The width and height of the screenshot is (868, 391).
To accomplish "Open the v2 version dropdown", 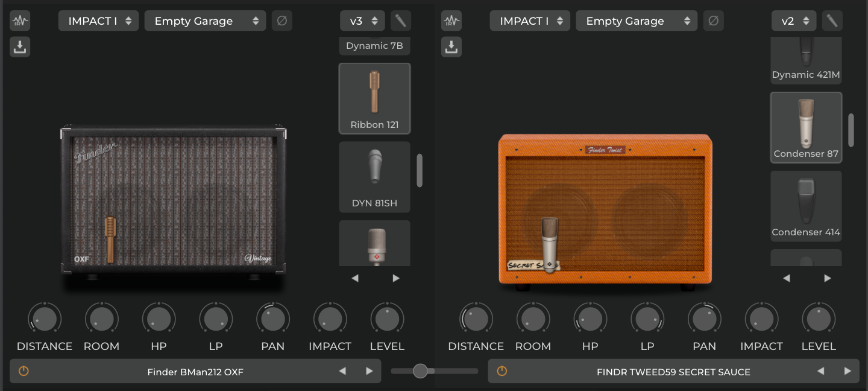I will (794, 21).
